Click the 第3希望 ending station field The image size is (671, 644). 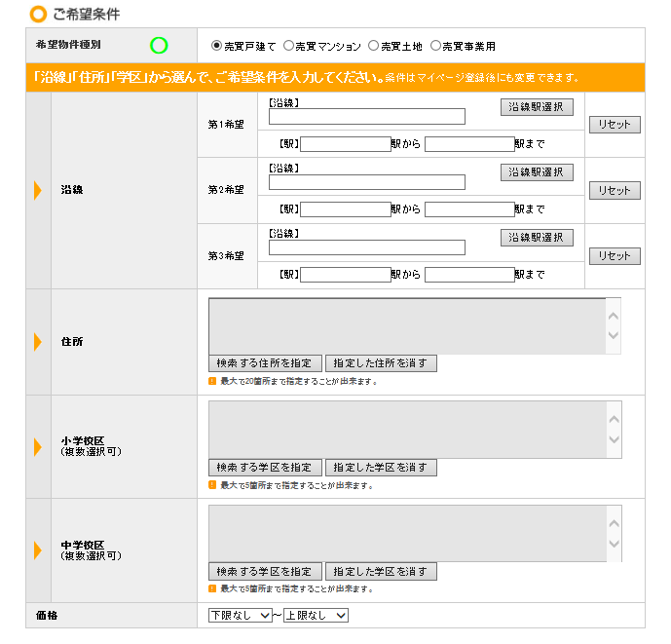click(469, 275)
